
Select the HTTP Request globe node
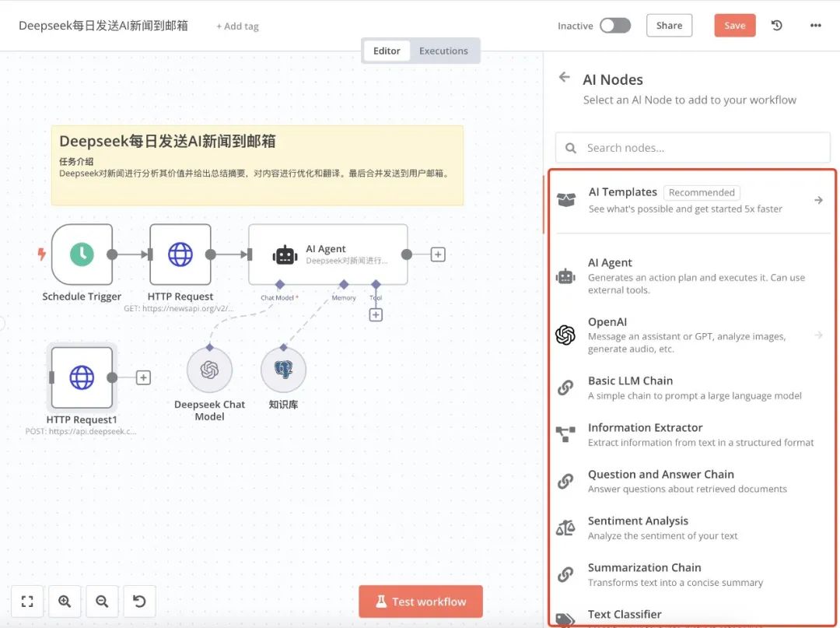[x=180, y=254]
